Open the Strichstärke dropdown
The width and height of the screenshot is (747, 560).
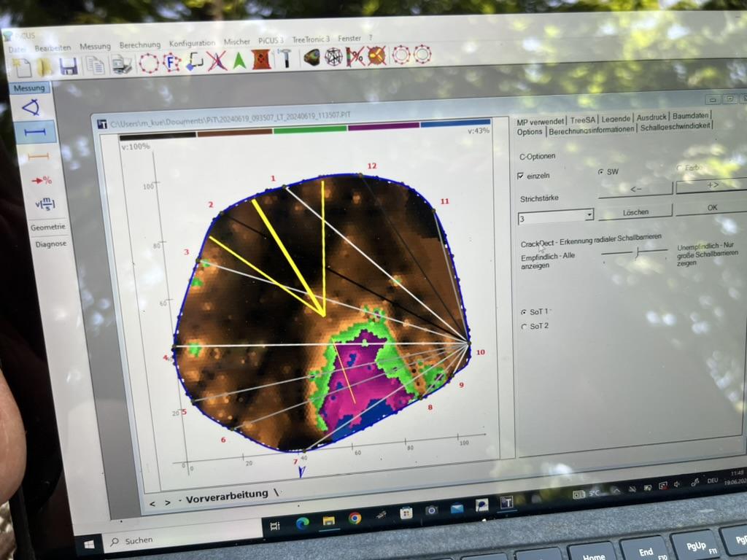[x=589, y=215]
